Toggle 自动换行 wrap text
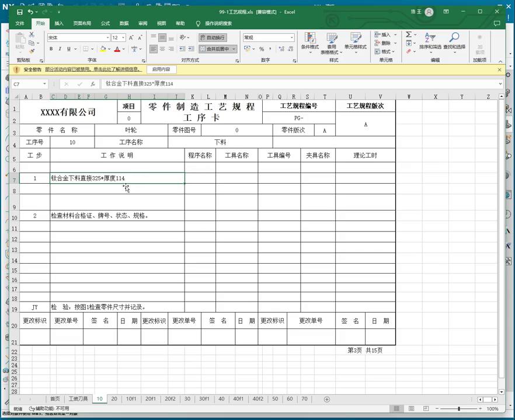515x420 pixels. tap(211, 37)
